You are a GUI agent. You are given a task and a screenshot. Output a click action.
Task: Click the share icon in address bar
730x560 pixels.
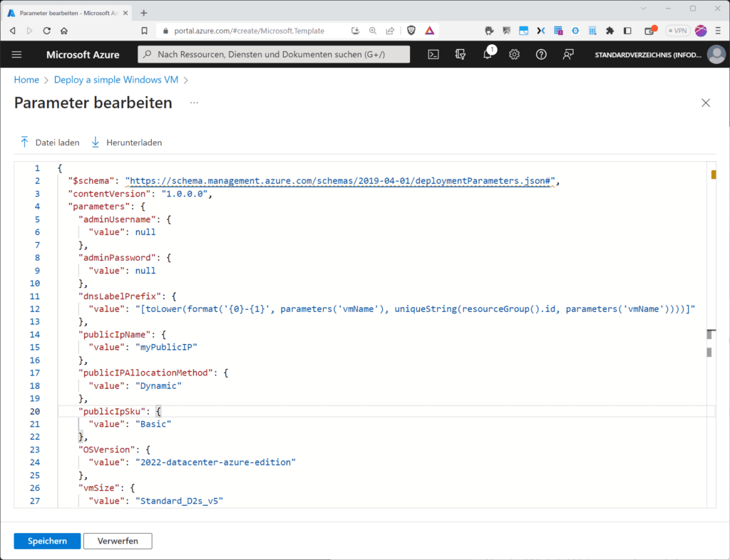click(x=390, y=31)
